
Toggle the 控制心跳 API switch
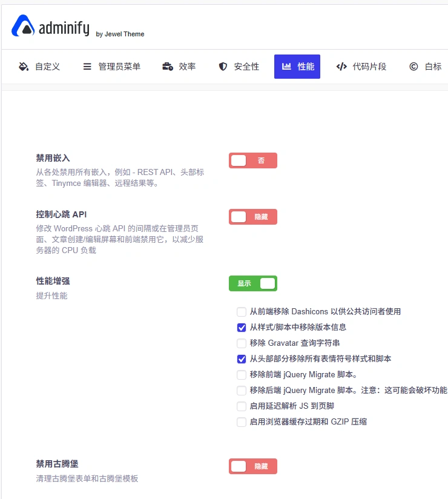(253, 217)
